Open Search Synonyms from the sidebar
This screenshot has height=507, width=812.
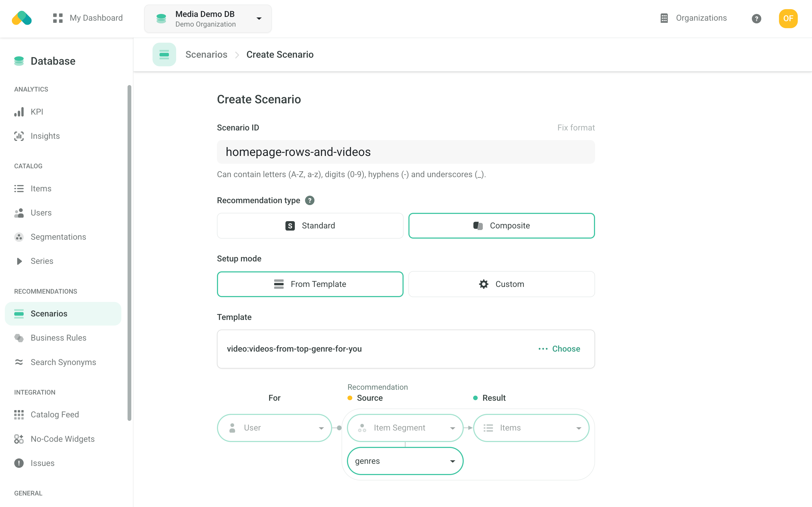click(63, 362)
